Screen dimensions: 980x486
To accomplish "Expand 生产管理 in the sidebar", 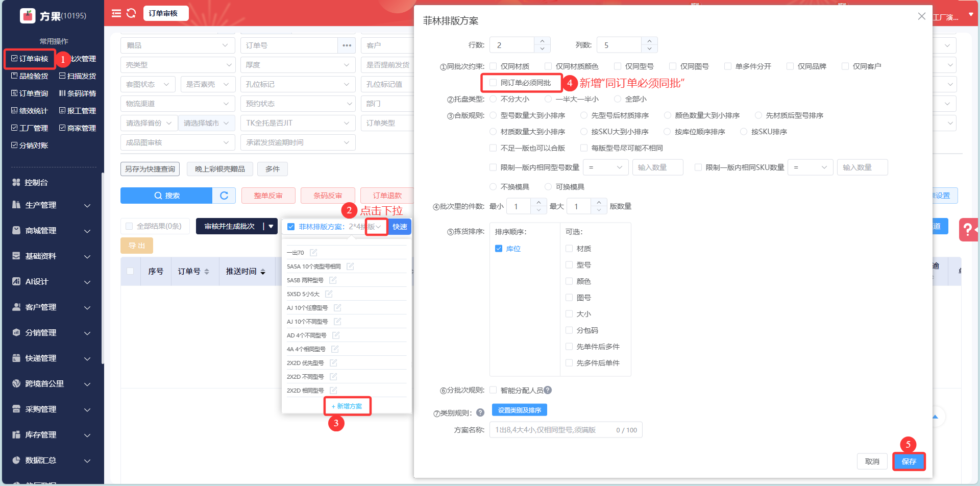I will (51, 205).
